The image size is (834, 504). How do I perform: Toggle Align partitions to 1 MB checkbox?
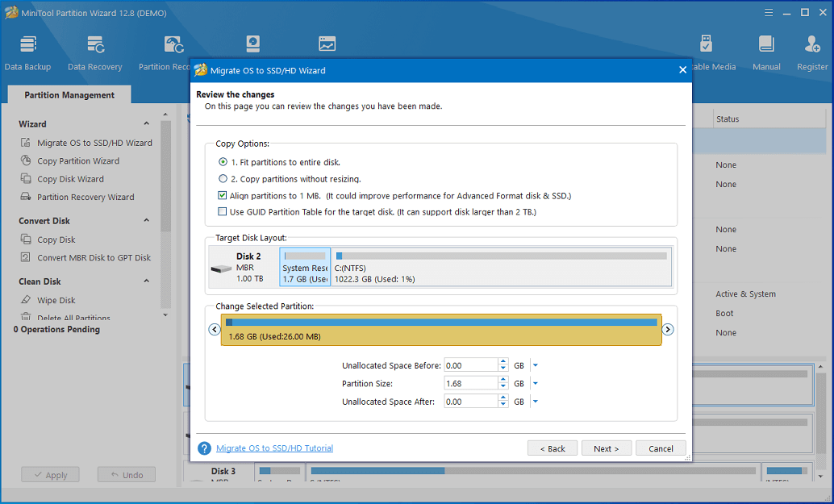[x=223, y=196]
